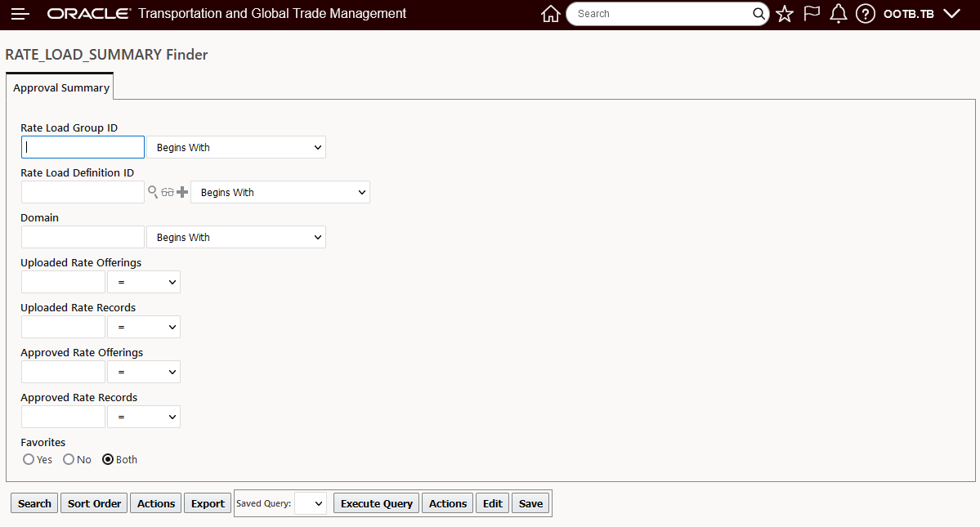
Task: Click the Actions button next to Execute Query
Action: tap(448, 503)
